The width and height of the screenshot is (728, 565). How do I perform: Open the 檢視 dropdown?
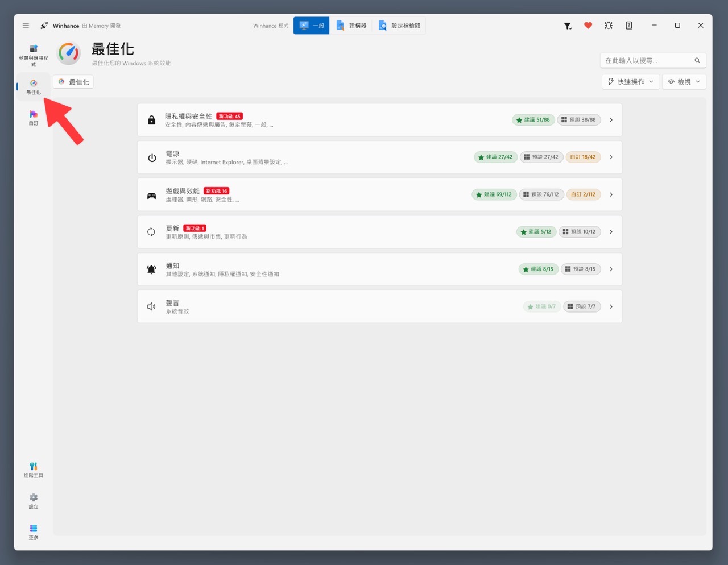[684, 82]
